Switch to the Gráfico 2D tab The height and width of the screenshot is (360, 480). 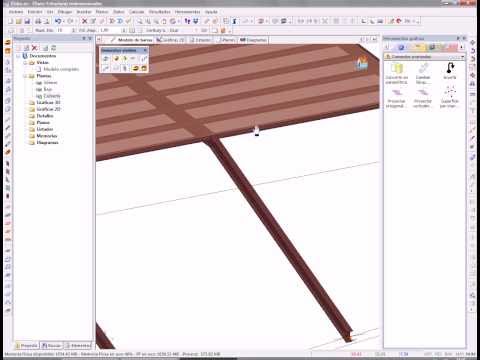(171, 40)
